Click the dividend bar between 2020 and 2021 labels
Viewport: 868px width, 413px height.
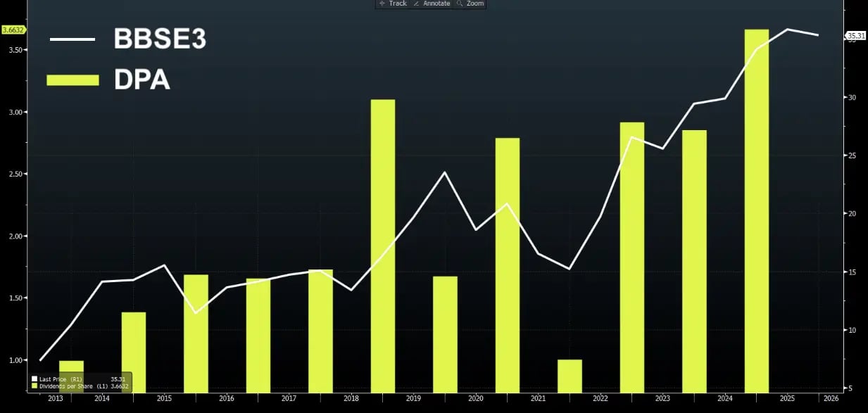coord(508,265)
